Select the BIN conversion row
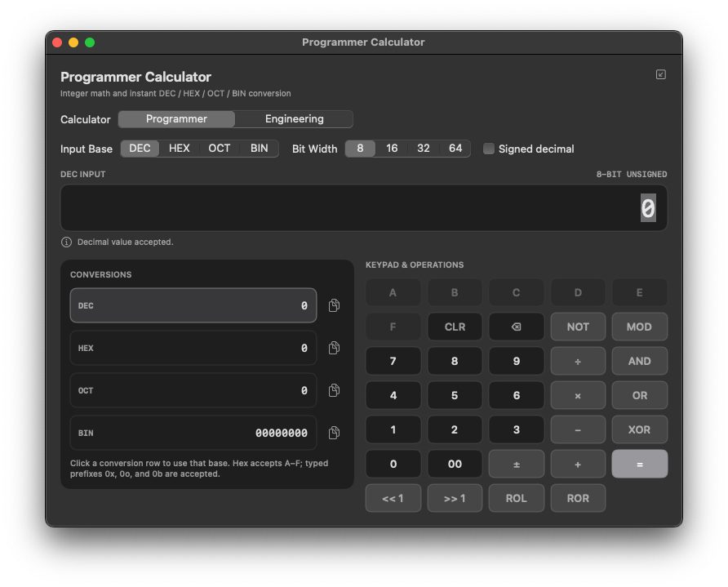The image size is (728, 587). point(193,433)
